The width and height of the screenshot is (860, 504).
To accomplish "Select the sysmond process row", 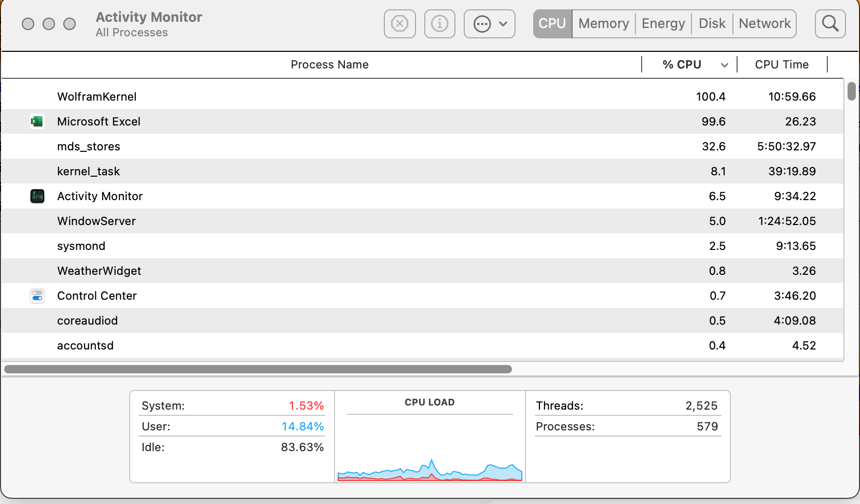I will tap(423, 246).
